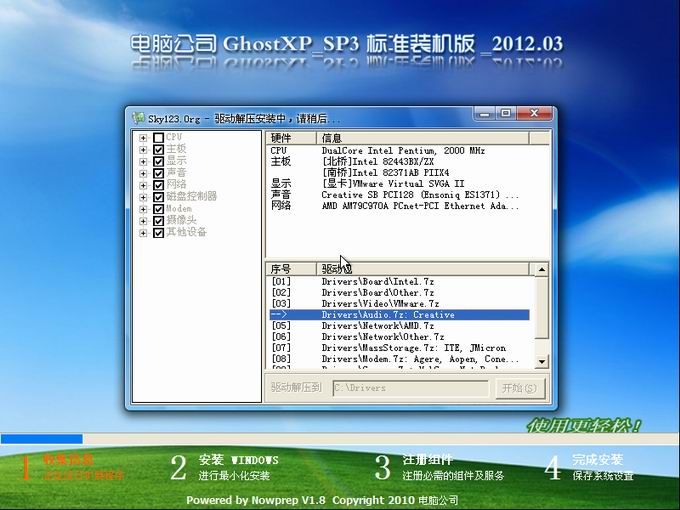
Task: Select Drivers\Network\AMD.7z row
Action: click(399, 326)
